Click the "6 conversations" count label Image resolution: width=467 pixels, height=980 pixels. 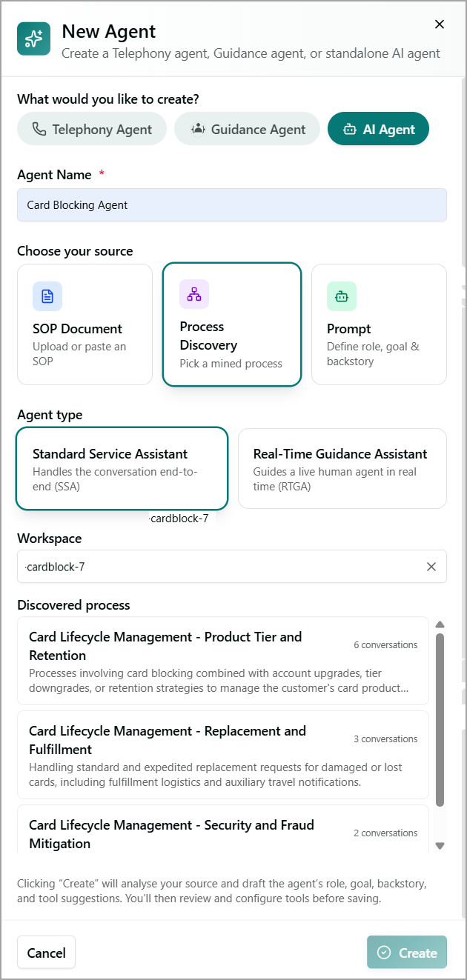click(x=385, y=645)
